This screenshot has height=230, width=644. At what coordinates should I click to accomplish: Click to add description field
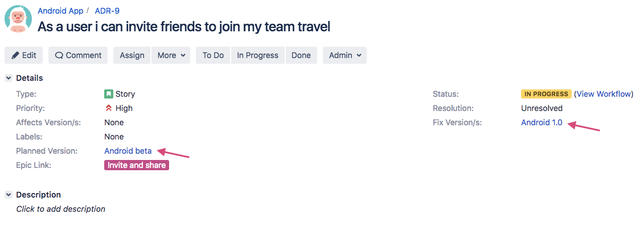(61, 209)
